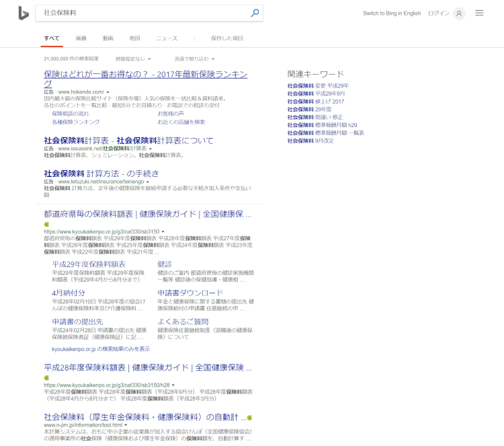This screenshot has height=446, width=504.
Task: Open ad 社会保険料計算表について
Action: coord(128,141)
